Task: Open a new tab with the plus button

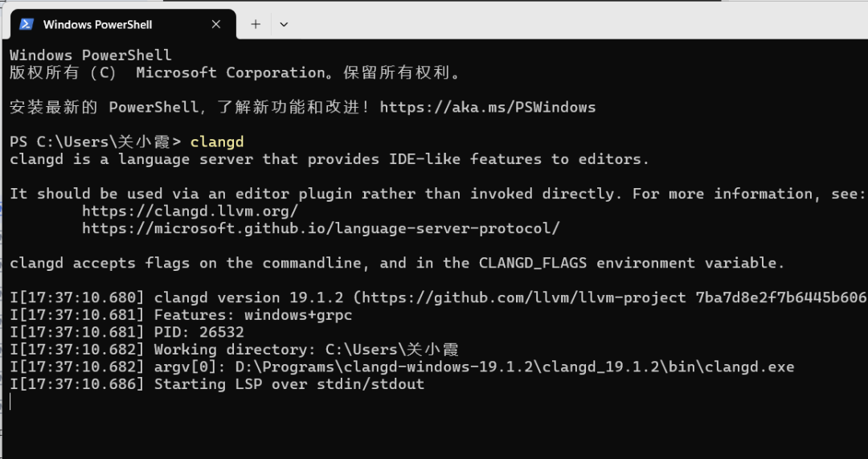Action: 256,24
